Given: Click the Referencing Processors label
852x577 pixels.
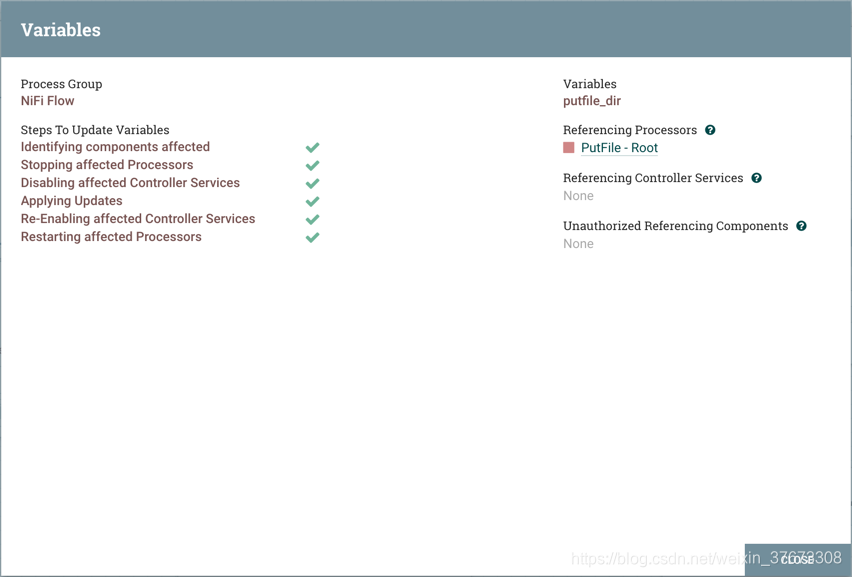Looking at the screenshot, I should 630,130.
